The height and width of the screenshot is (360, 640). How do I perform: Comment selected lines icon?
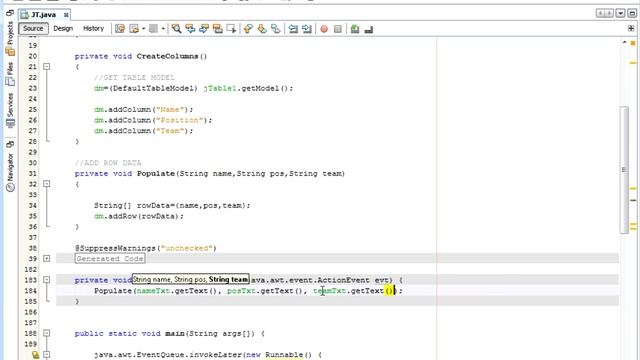[x=355, y=29]
